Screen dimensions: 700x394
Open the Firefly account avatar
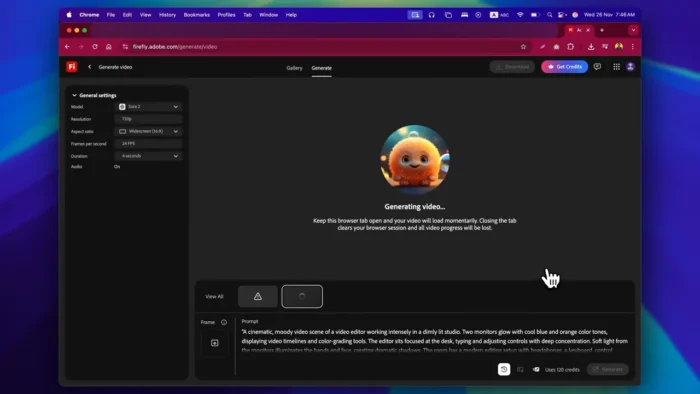[x=630, y=67]
